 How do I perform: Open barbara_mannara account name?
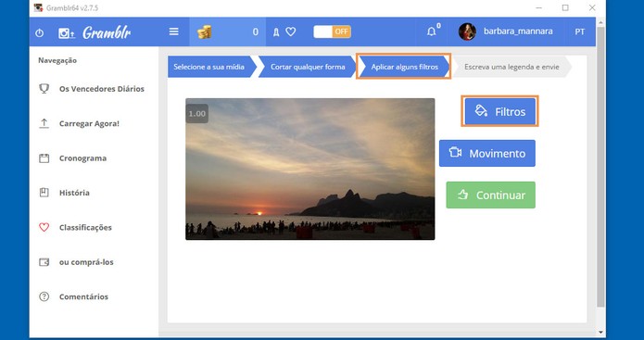[518, 31]
